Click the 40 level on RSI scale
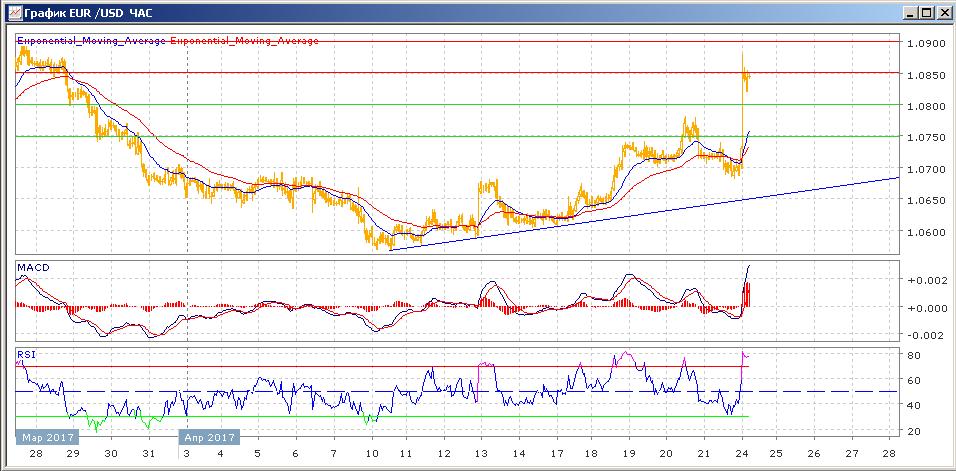The height and width of the screenshot is (471, 956). point(913,405)
